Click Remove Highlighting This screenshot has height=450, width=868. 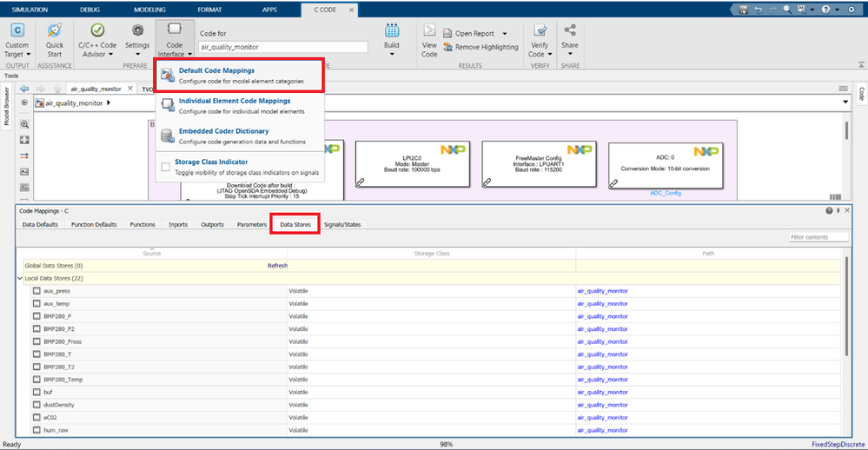pos(481,47)
